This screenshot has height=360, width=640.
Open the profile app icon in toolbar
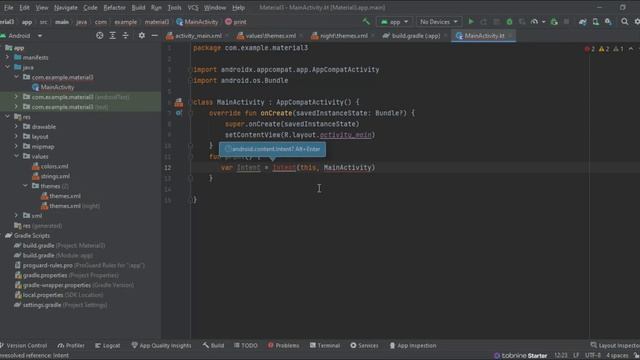pos(534,22)
